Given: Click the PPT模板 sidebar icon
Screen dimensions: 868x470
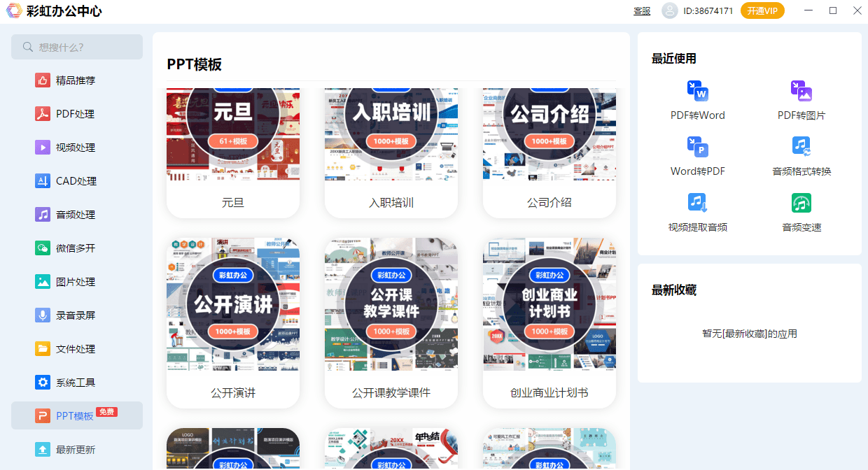Looking at the screenshot, I should click(x=43, y=416).
